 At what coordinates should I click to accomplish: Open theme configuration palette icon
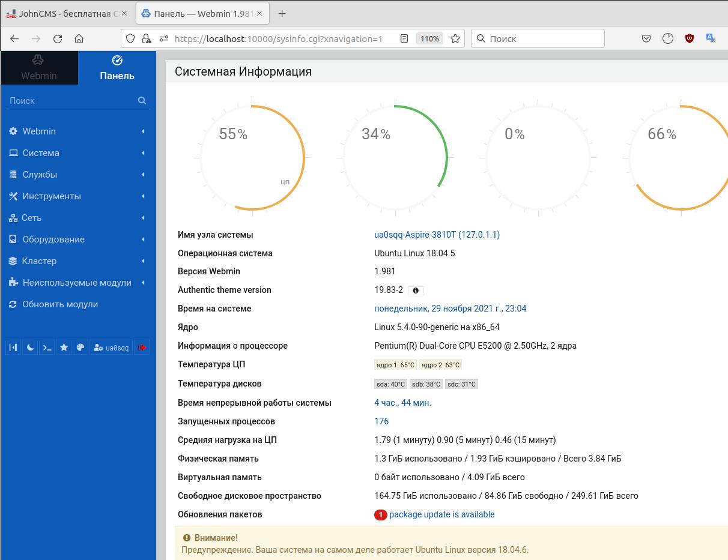[80, 348]
